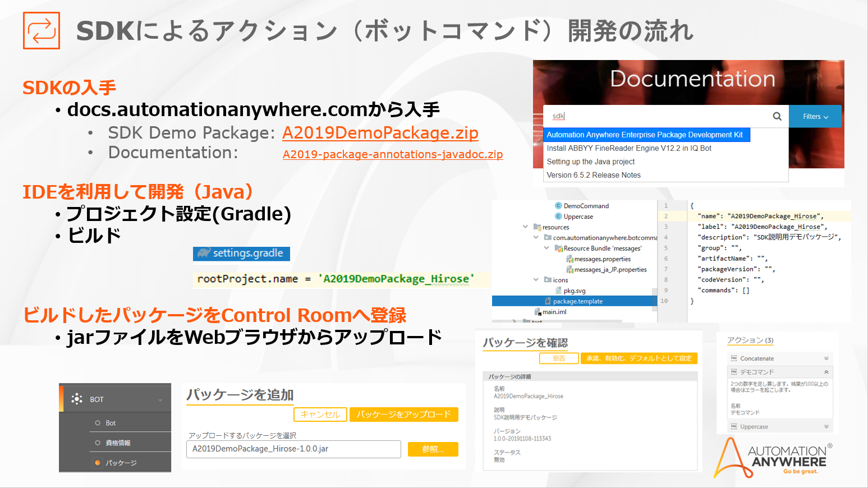Click the main.iml file icon

click(538, 312)
